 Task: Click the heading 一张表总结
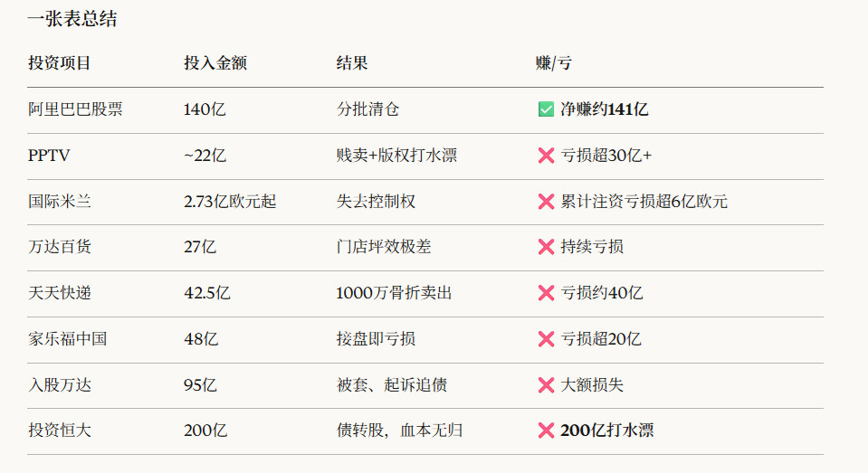[x=72, y=19]
